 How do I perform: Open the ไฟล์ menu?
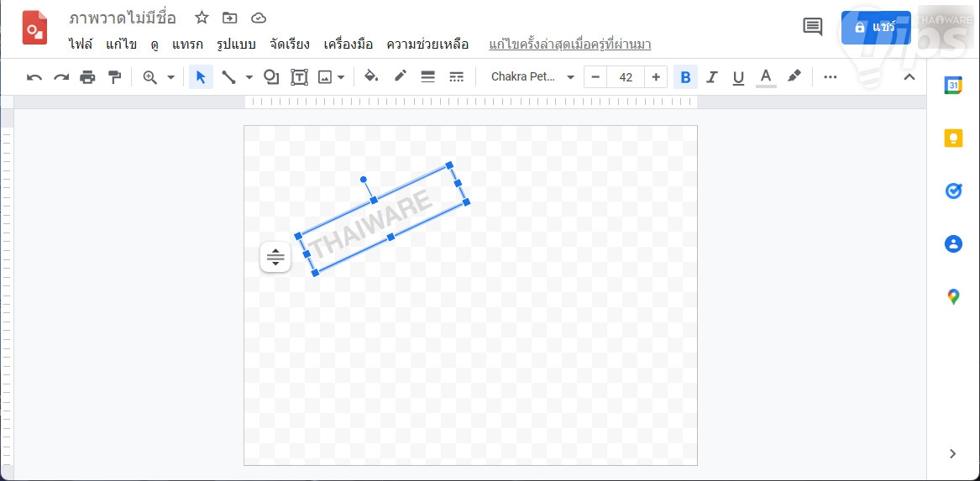81,44
